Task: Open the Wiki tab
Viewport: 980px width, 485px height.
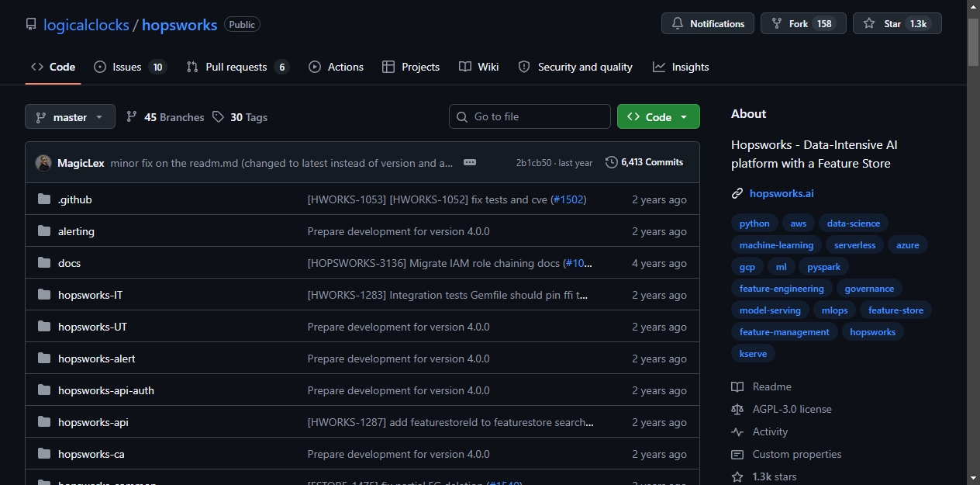Action: 478,67
